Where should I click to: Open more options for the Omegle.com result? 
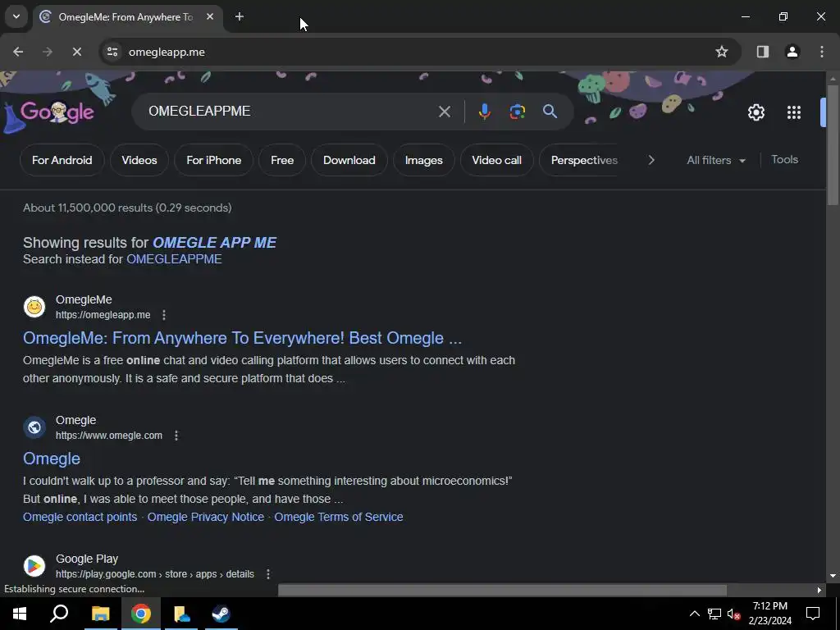click(176, 436)
